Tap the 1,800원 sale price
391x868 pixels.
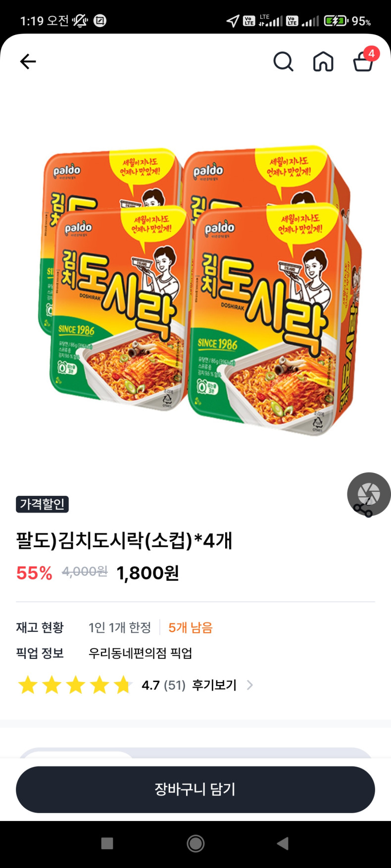tap(147, 573)
